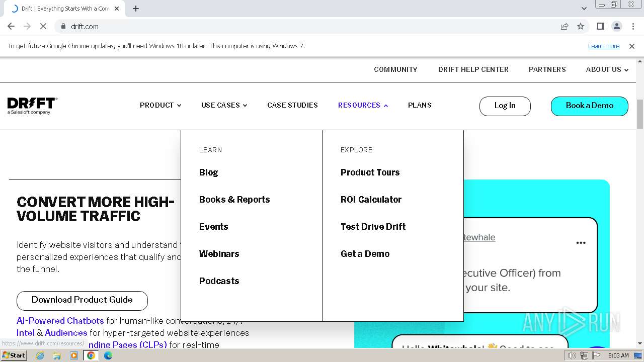Open Windows Media Player from taskbar
The width and height of the screenshot is (644, 362).
(x=74, y=355)
